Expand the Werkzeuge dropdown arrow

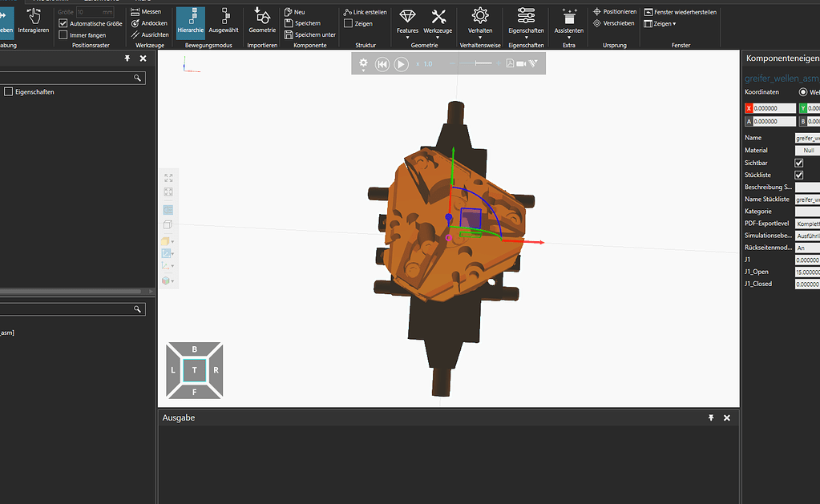coord(438,35)
